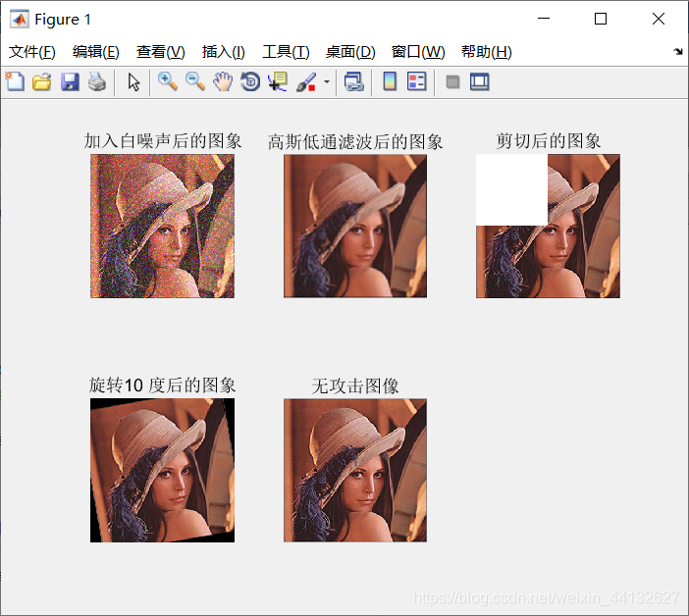Click the title 无攻击图像
Screen dimensions: 689x616
coord(355,385)
